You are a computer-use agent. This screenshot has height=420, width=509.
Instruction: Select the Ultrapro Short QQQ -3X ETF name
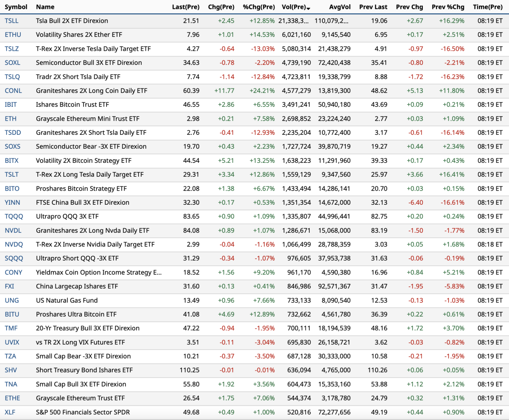77,259
